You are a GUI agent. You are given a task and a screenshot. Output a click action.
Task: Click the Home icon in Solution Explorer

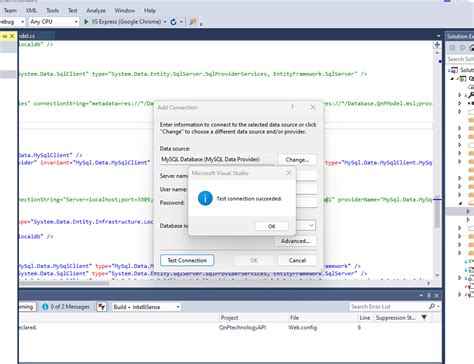[471, 48]
